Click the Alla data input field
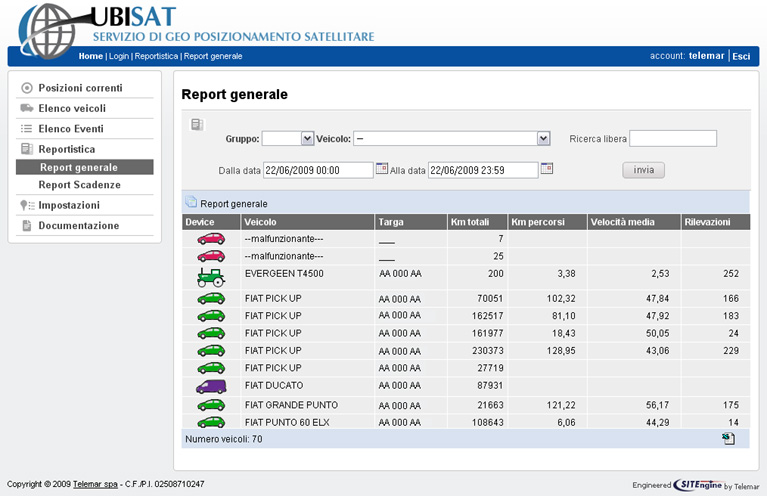 483,170
